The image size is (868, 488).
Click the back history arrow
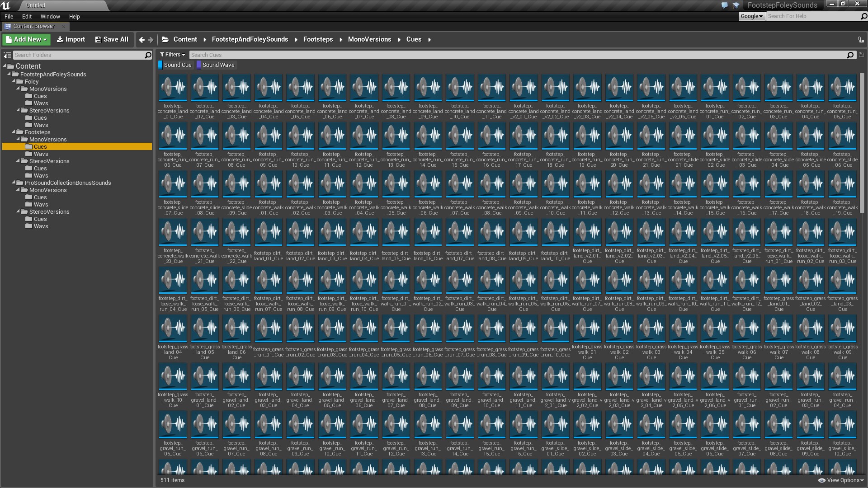[142, 40]
